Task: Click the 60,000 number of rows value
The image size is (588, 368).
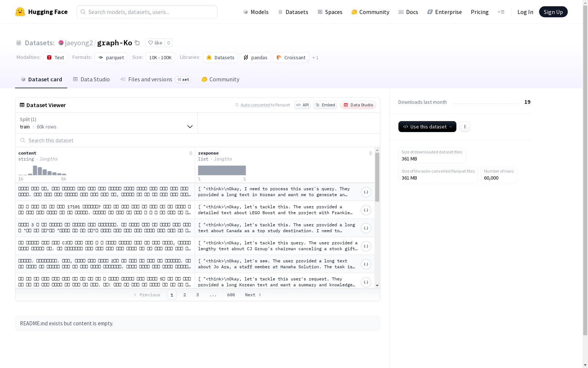Action: point(491,178)
